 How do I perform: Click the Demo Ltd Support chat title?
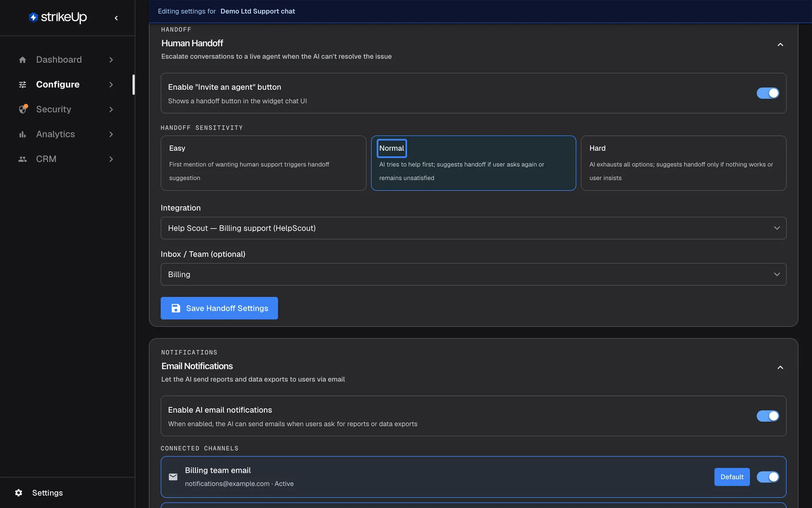258,11
